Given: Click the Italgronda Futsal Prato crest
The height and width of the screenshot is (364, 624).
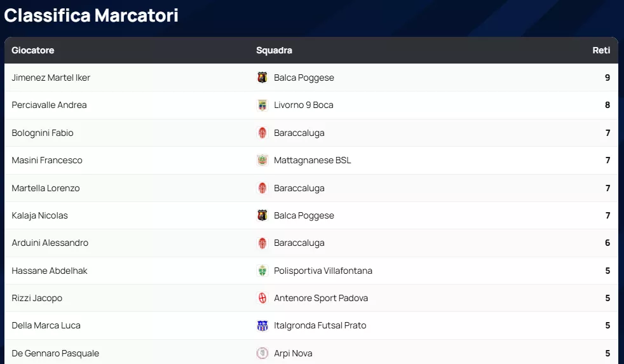Looking at the screenshot, I should coord(262,325).
